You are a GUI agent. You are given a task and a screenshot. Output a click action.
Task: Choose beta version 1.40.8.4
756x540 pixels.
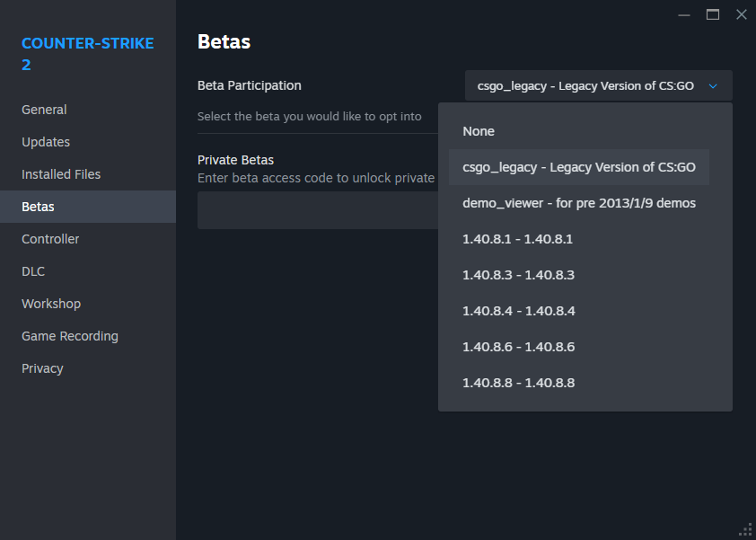[x=519, y=311]
